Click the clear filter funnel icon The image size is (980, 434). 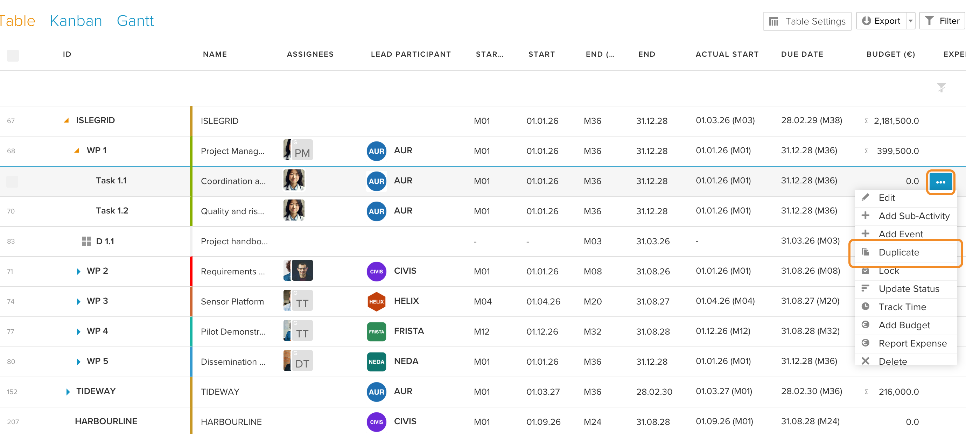tap(941, 88)
